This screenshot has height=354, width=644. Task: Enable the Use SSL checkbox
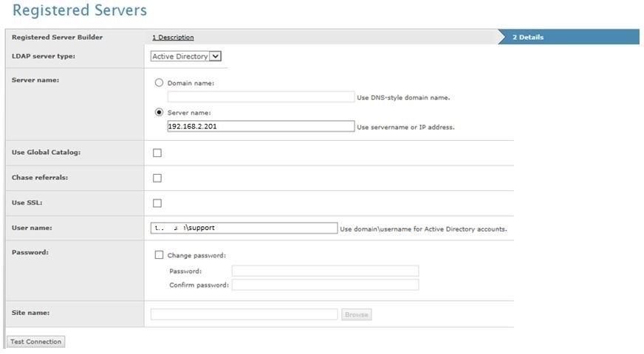(157, 203)
